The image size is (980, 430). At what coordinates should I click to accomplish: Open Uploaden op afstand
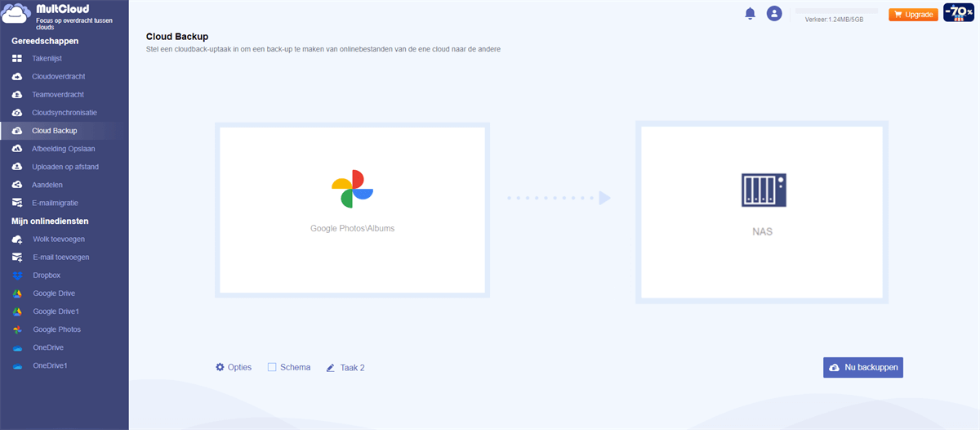(x=65, y=167)
